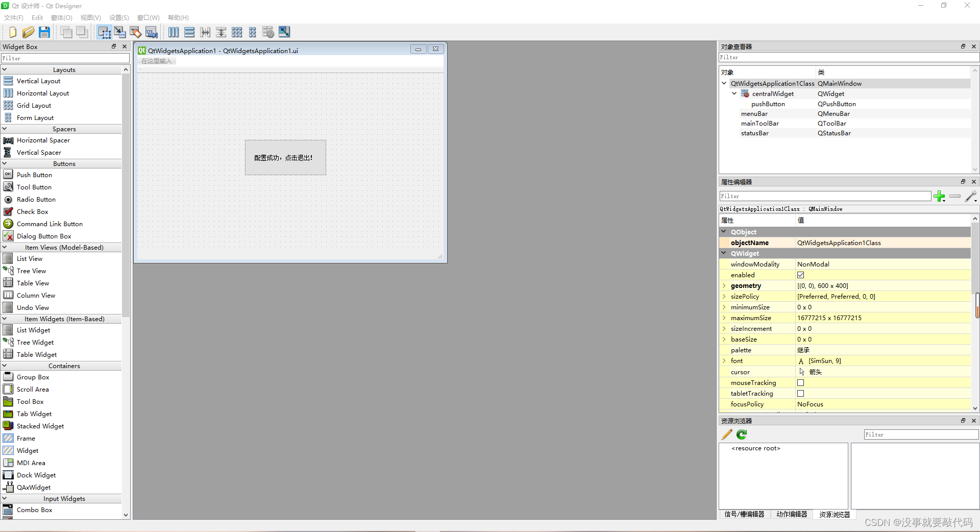Toggle the tabletTracking checkbox
Image resolution: width=980 pixels, height=532 pixels.
click(x=800, y=394)
